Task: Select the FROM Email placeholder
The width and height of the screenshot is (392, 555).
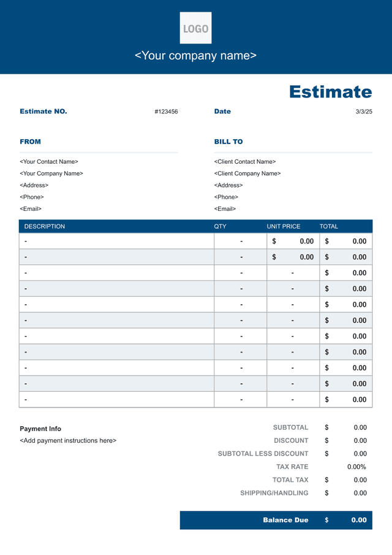Action: coord(31,209)
